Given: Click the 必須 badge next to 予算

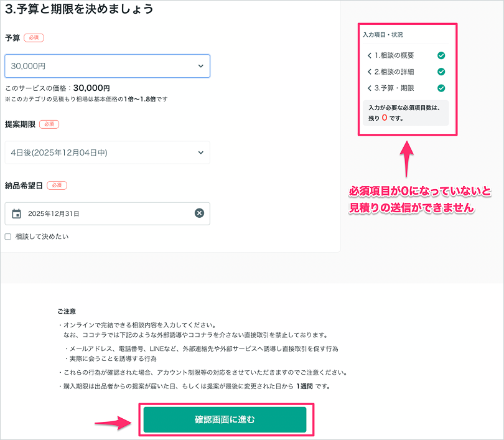Looking at the screenshot, I should tap(33, 37).
